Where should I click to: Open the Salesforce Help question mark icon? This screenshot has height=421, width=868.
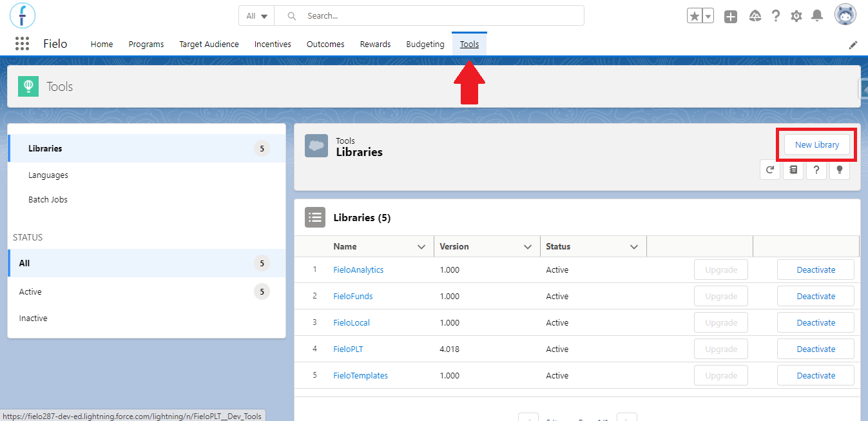point(776,16)
